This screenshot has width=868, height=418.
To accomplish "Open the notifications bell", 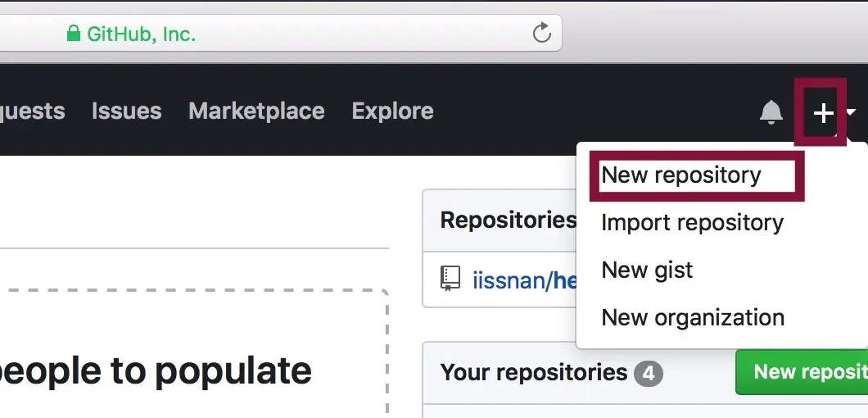I will pos(771,112).
